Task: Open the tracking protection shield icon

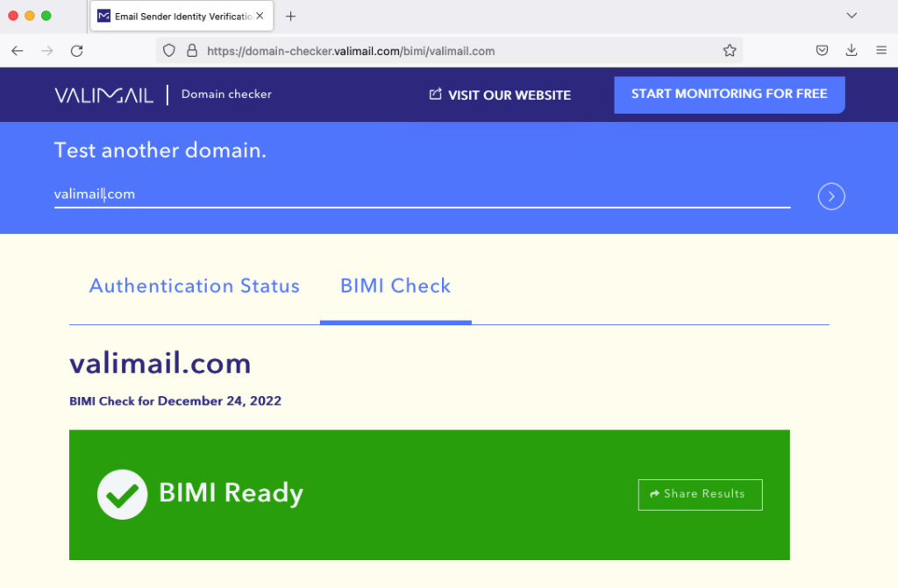Action: tap(169, 51)
